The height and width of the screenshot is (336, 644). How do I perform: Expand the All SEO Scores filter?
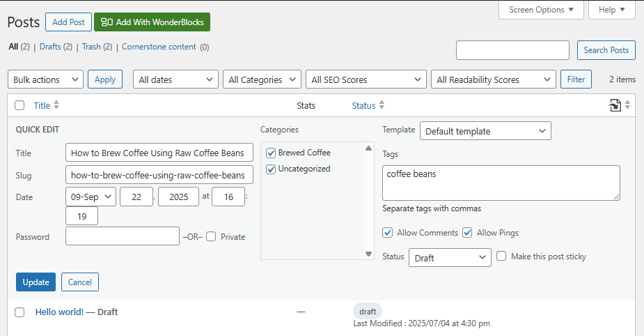click(x=366, y=79)
